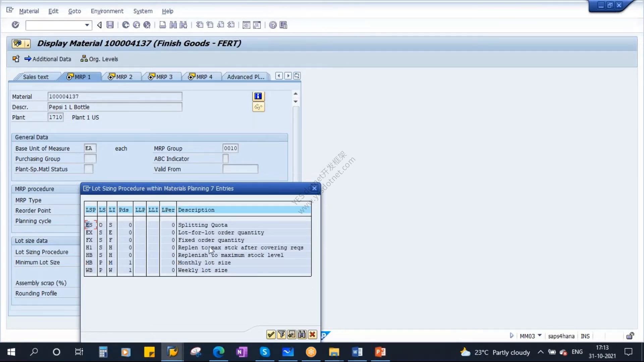
Task: Open the command field dropdown arrow
Action: point(87,25)
